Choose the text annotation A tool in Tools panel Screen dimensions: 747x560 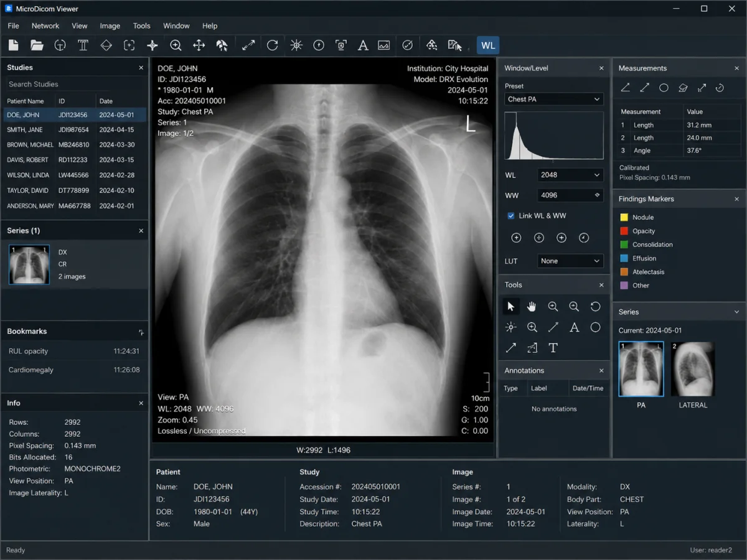click(x=574, y=327)
